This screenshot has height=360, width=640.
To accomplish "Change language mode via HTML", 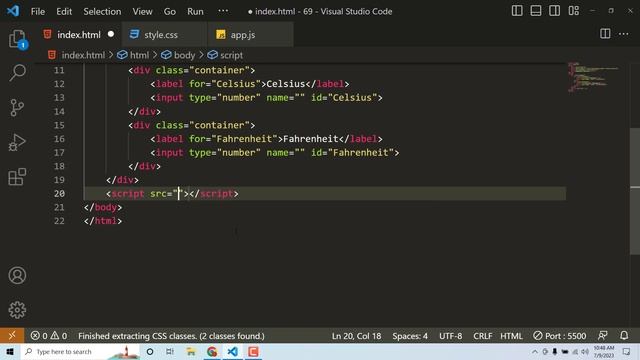I will (x=511, y=336).
